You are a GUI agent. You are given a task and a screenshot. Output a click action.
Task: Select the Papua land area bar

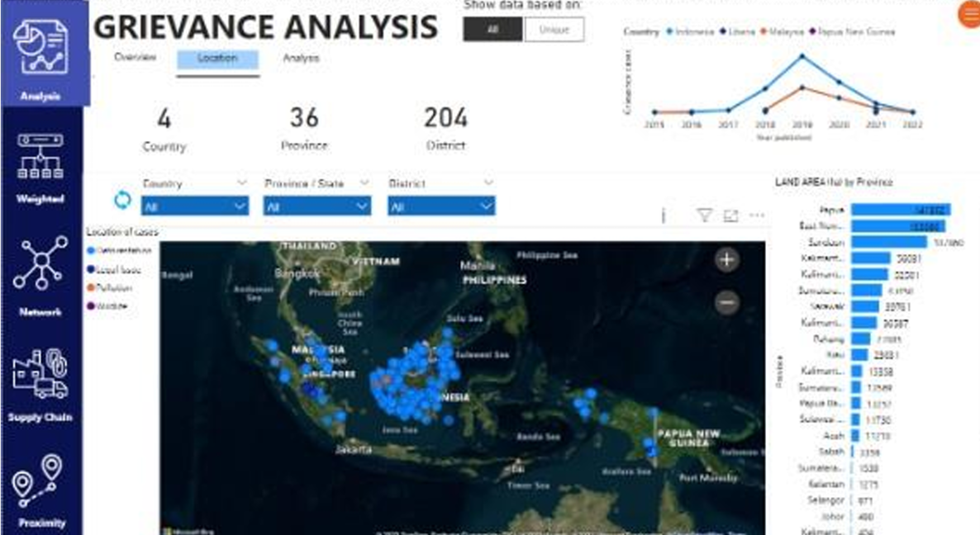[x=901, y=210]
